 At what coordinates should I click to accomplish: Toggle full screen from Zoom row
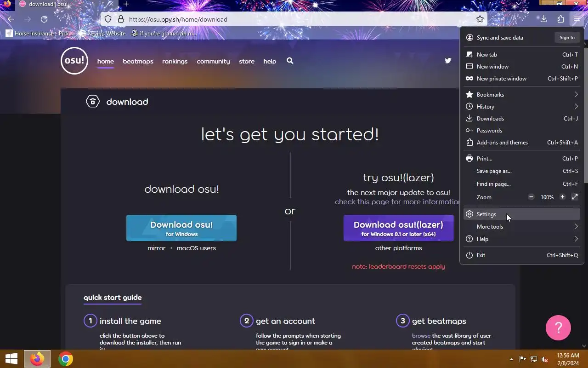(x=575, y=197)
